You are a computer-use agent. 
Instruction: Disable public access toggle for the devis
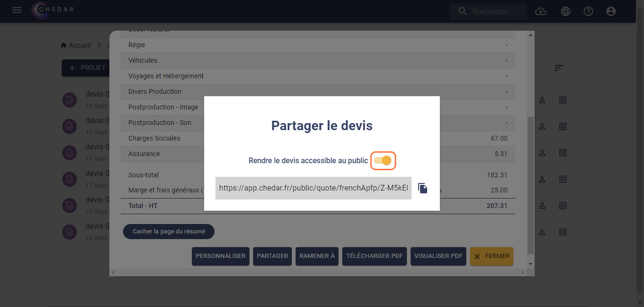383,161
